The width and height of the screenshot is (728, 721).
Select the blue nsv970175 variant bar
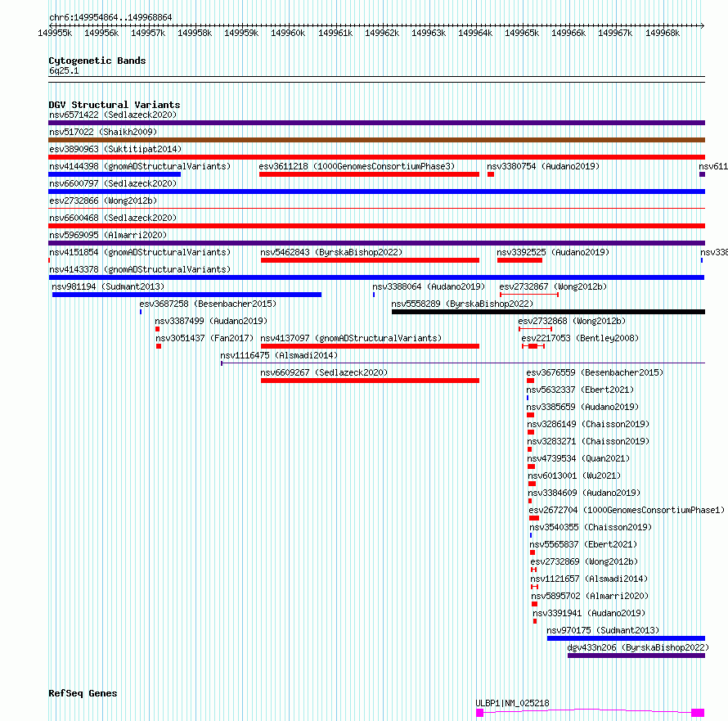627,638
